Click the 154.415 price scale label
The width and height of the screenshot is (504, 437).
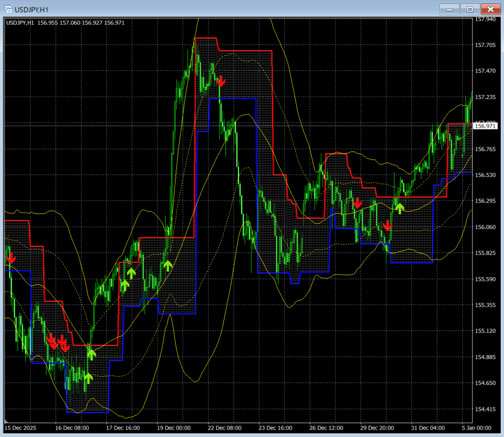coord(485,409)
